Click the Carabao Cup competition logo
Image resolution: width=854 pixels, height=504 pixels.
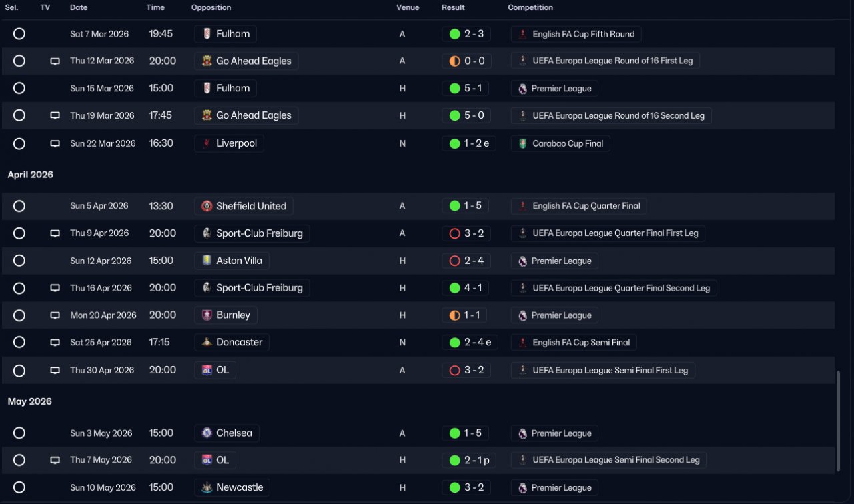[x=523, y=143]
